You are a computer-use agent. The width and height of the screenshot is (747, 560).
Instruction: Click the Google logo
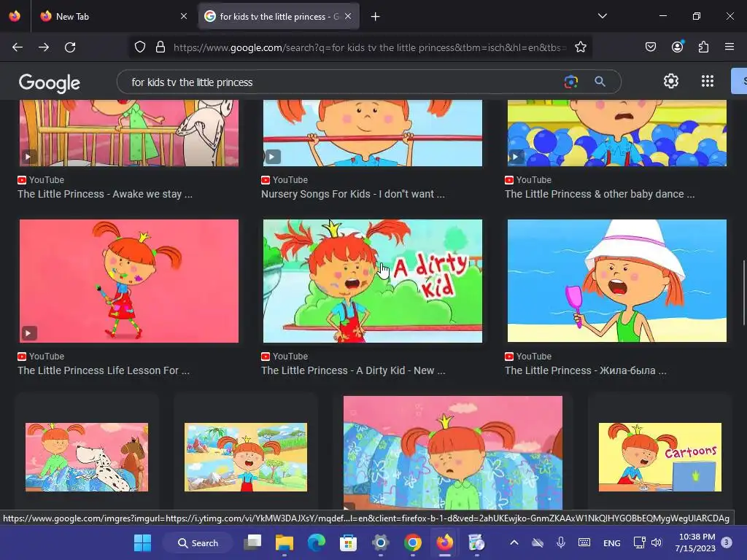(x=50, y=83)
